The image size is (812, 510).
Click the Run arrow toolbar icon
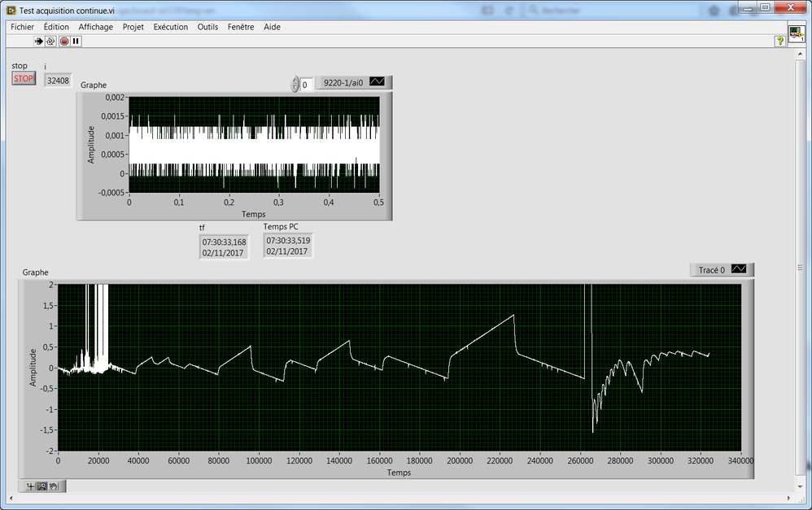click(39, 41)
